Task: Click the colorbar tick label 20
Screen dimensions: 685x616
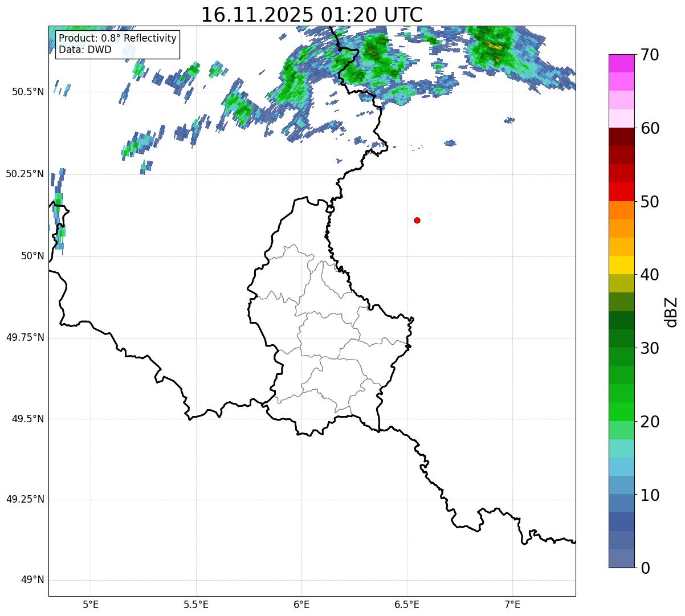Action: tap(650, 422)
